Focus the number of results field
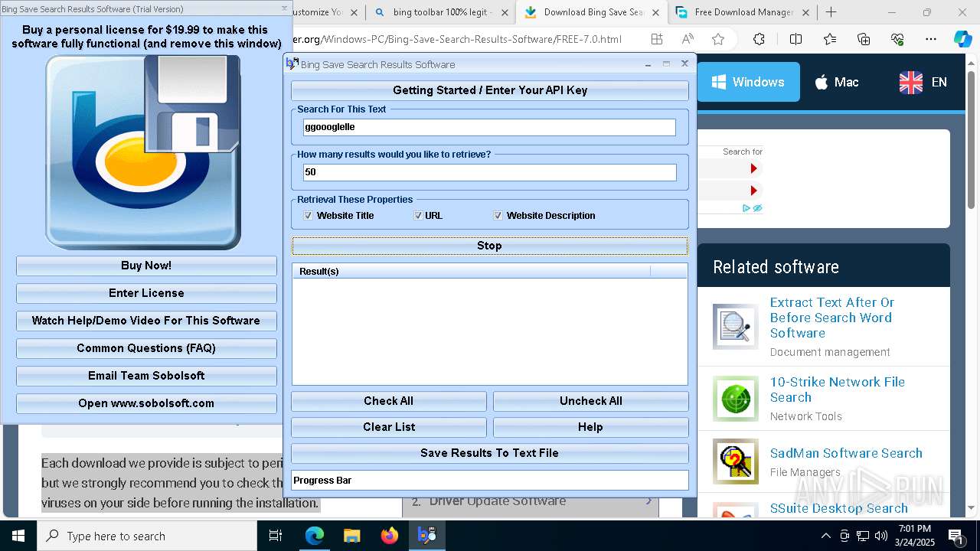Image resolution: width=980 pixels, height=551 pixels. click(489, 172)
